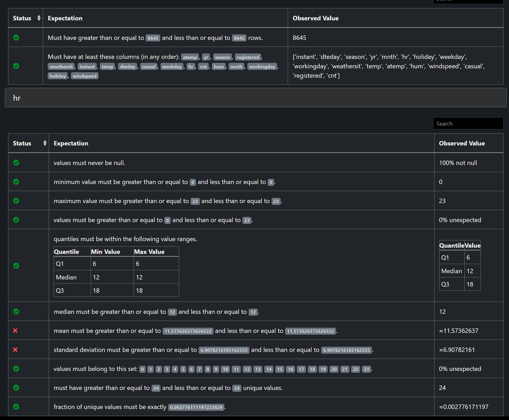Screen dimensions: 509x420
Task: Select '0% unexpected' in the values set row
Action: 460,369
